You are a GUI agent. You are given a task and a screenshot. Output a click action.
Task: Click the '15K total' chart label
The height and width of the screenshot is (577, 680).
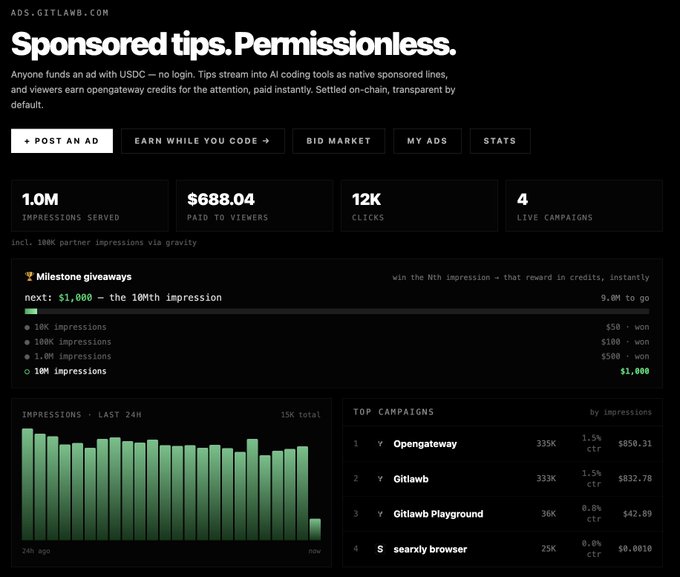tap(301, 415)
